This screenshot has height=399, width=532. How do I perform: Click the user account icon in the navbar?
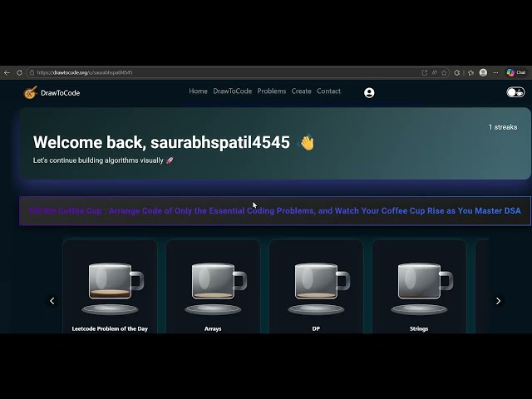pyautogui.click(x=369, y=92)
